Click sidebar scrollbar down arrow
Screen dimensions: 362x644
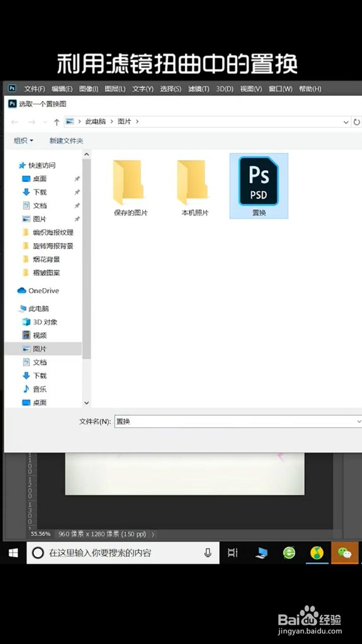click(x=86, y=403)
